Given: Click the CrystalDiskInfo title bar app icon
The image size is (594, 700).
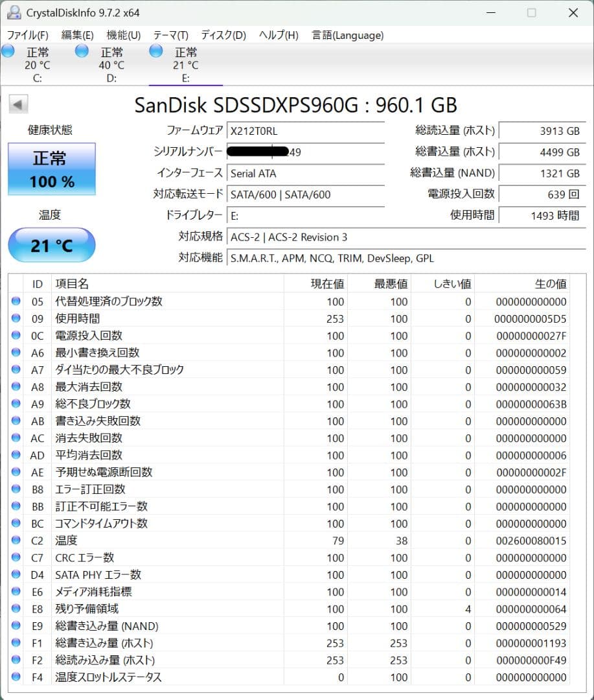Looking at the screenshot, I should [14, 12].
